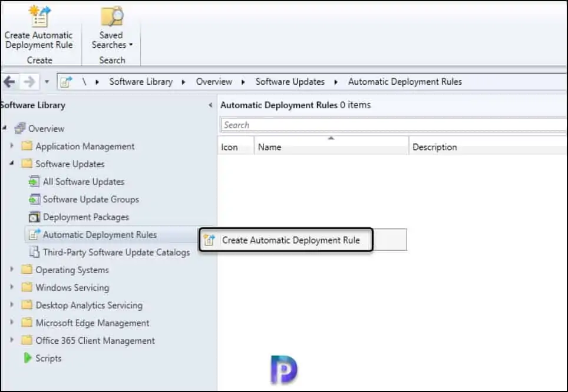This screenshot has height=392, width=568.
Task: Expand the Application Management folder
Action: pyautogui.click(x=12, y=146)
